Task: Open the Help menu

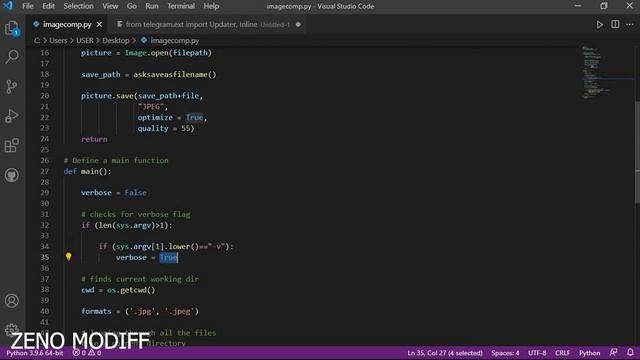Action: click(x=211, y=6)
